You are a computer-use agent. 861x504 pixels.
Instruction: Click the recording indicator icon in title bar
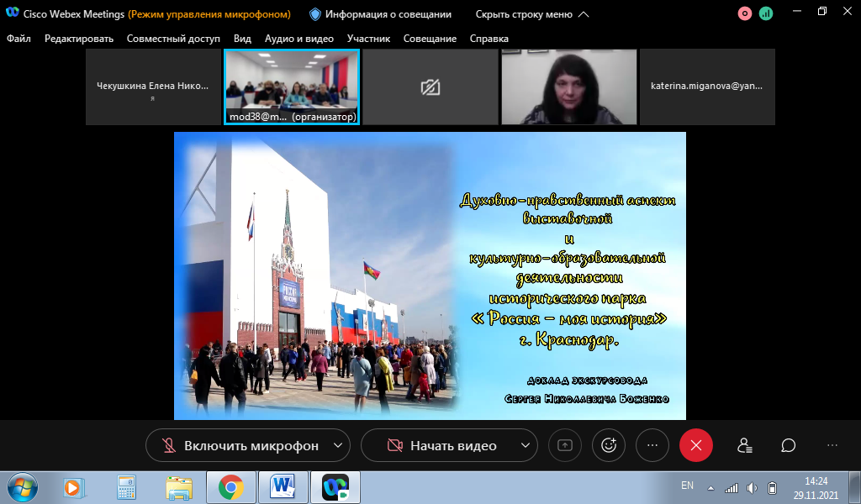[745, 13]
